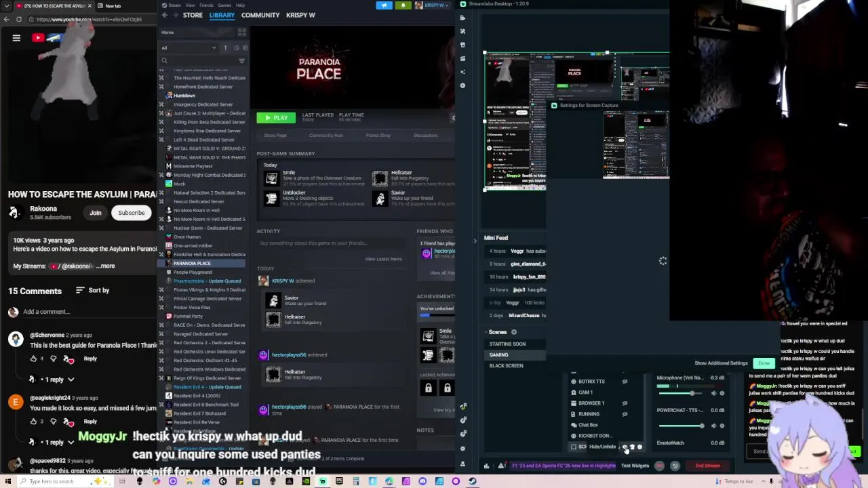This screenshot has width=868, height=488.
Task: Toggle visibility of BROWSER 1 source
Action: click(x=625, y=403)
